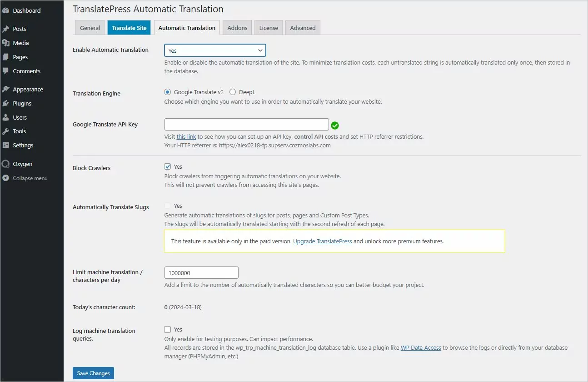Enable Log machine translation queries checkbox
This screenshot has height=382, width=588.
pyautogui.click(x=168, y=329)
